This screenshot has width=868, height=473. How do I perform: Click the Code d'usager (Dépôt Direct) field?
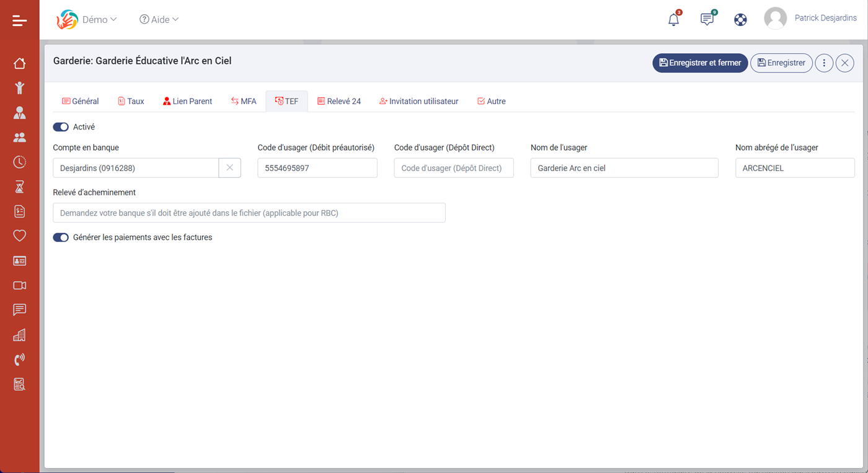click(454, 168)
